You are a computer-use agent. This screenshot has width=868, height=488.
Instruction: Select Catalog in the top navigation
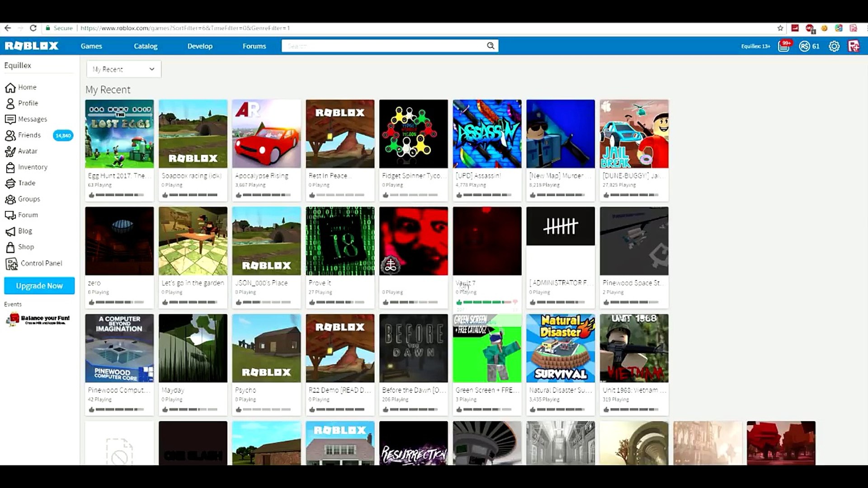[x=145, y=46]
